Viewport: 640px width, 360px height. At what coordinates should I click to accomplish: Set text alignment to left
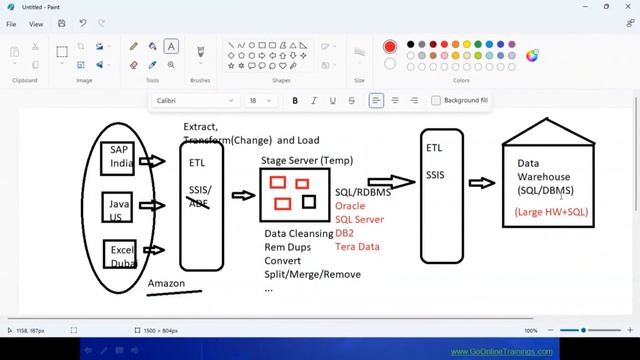[x=376, y=100]
